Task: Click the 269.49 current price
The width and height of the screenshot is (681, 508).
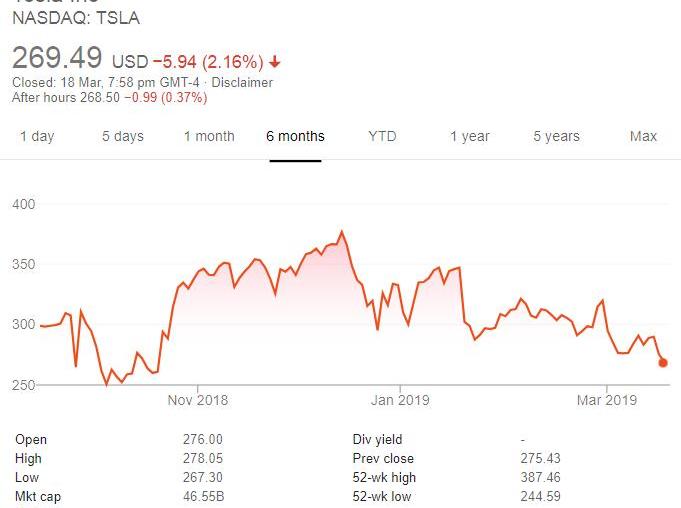Action: tap(57, 57)
